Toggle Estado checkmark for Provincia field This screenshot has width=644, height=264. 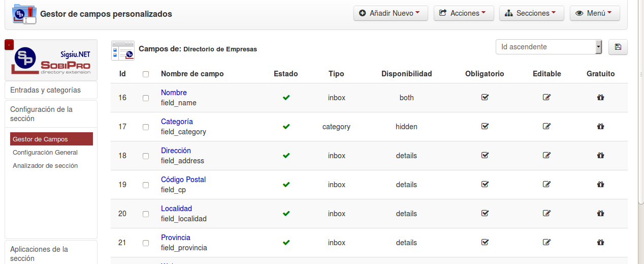[x=286, y=242]
